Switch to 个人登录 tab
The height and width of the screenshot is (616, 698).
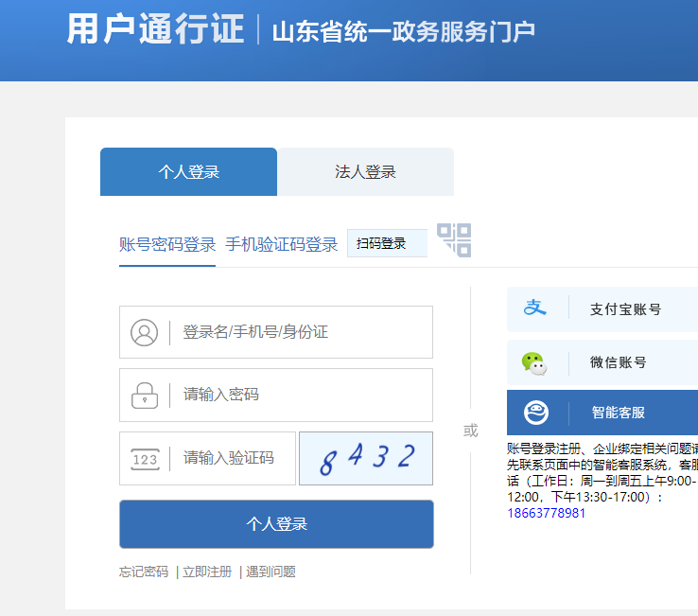188,172
